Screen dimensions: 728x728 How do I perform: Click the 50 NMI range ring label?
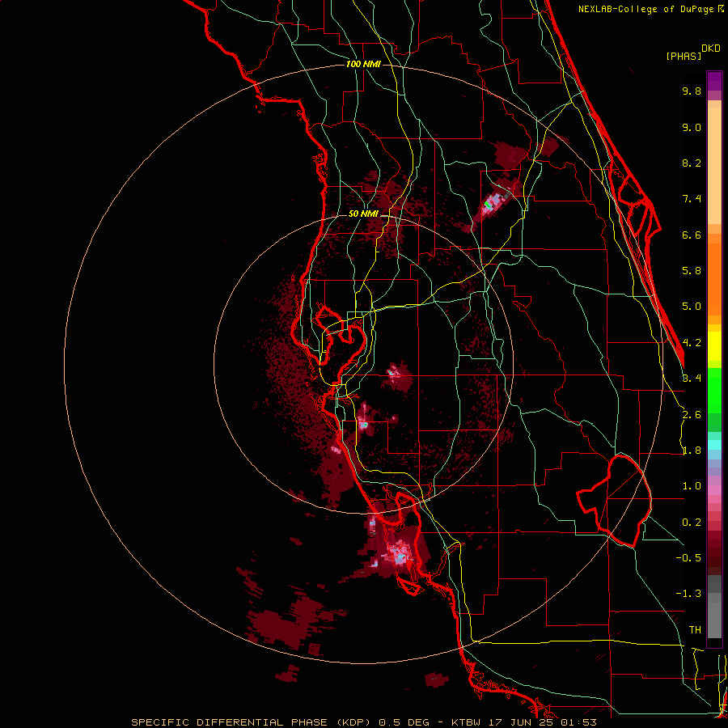pyautogui.click(x=363, y=214)
